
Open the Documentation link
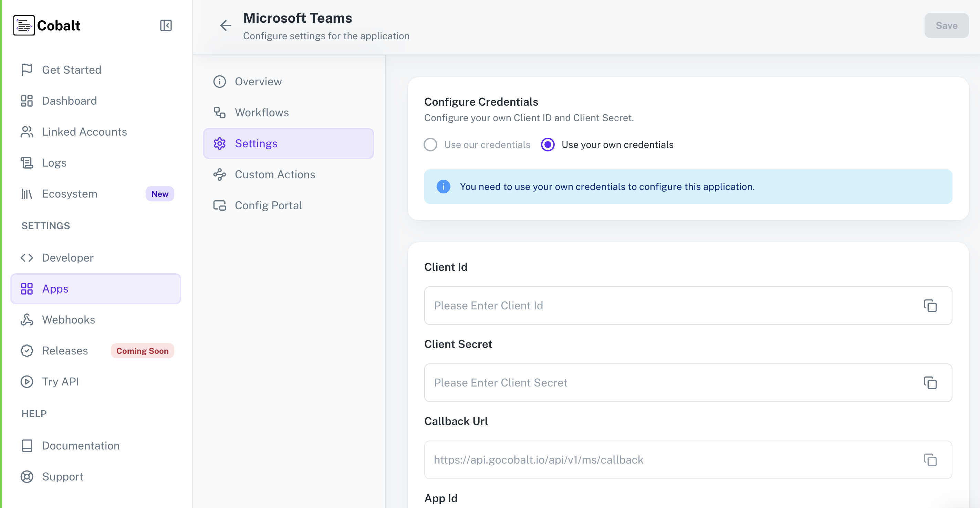click(81, 445)
